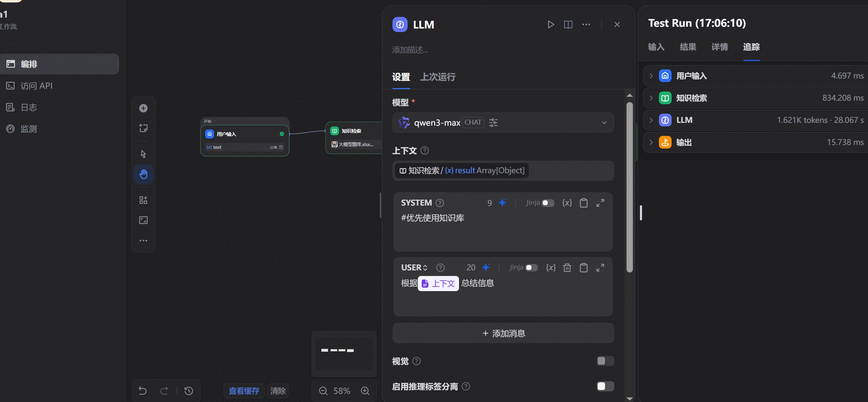The image size is (868, 402).
Task: Open the LLM node help book icon
Action: click(x=568, y=25)
